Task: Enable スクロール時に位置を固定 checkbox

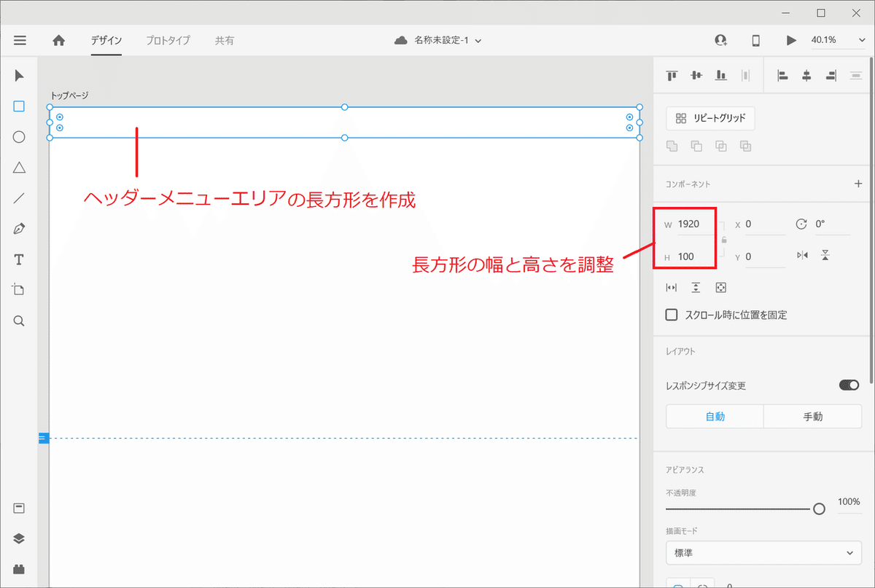Action: tap(672, 315)
